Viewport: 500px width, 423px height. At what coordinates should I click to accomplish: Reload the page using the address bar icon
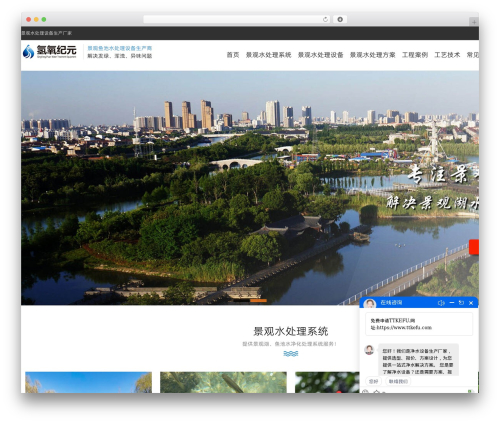325,19
